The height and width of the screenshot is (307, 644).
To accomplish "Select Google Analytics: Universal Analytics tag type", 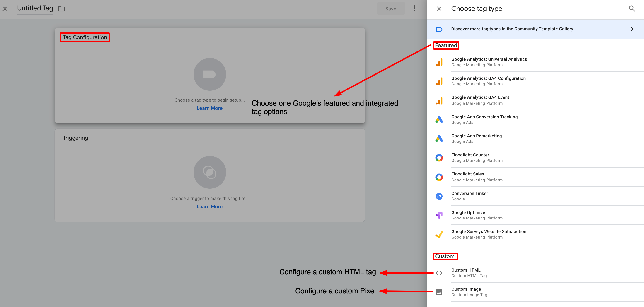I will 535,62.
